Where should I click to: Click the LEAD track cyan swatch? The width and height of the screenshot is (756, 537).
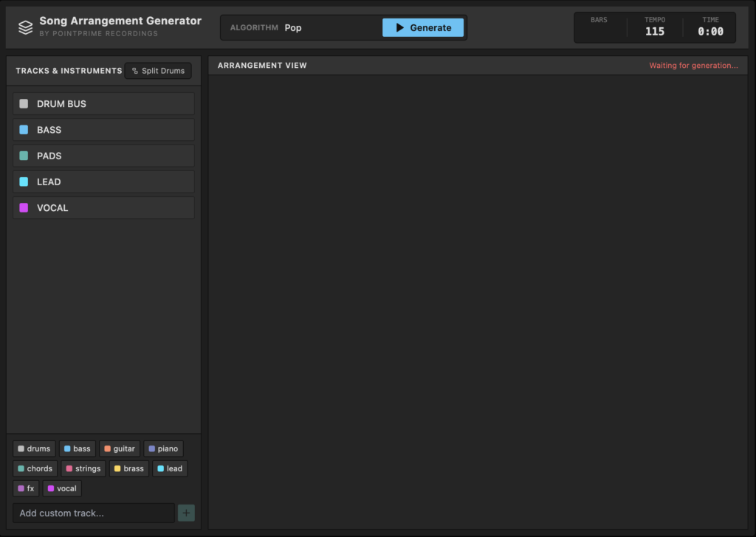(24, 181)
